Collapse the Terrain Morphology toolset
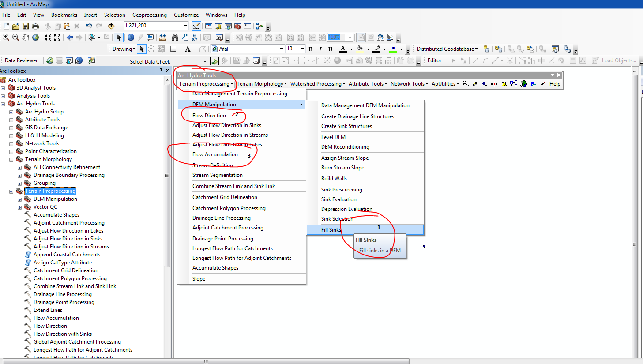Image resolution: width=643 pixels, height=364 pixels. (x=11, y=159)
